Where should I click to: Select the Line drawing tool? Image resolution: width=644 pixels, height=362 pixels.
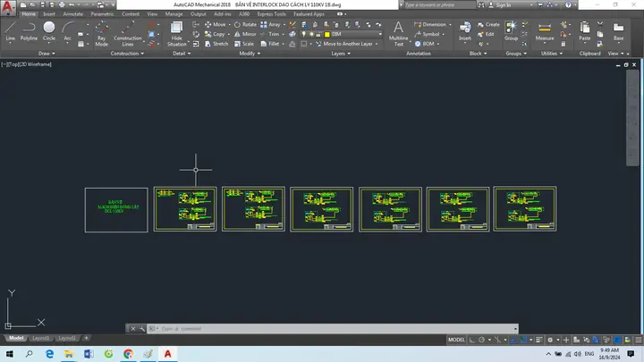click(10, 31)
